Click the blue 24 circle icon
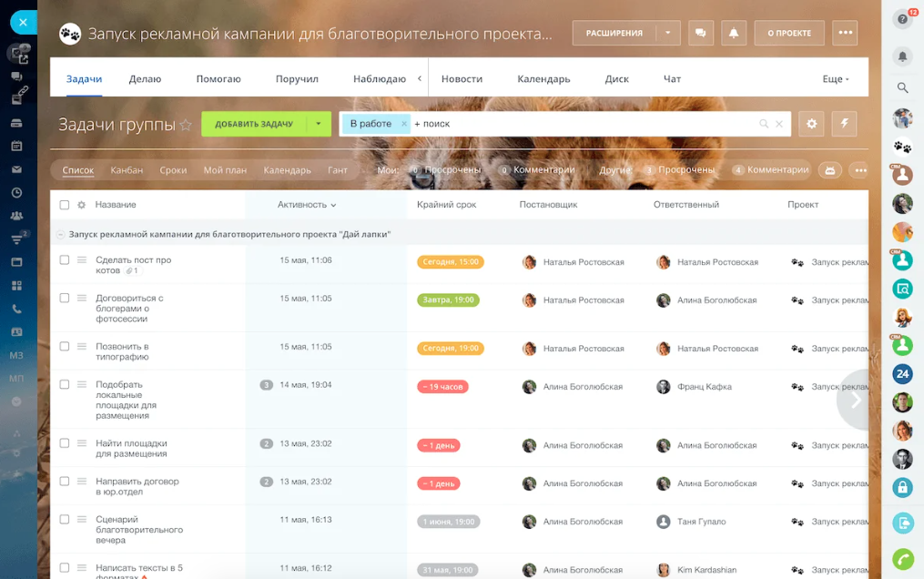 [902, 374]
